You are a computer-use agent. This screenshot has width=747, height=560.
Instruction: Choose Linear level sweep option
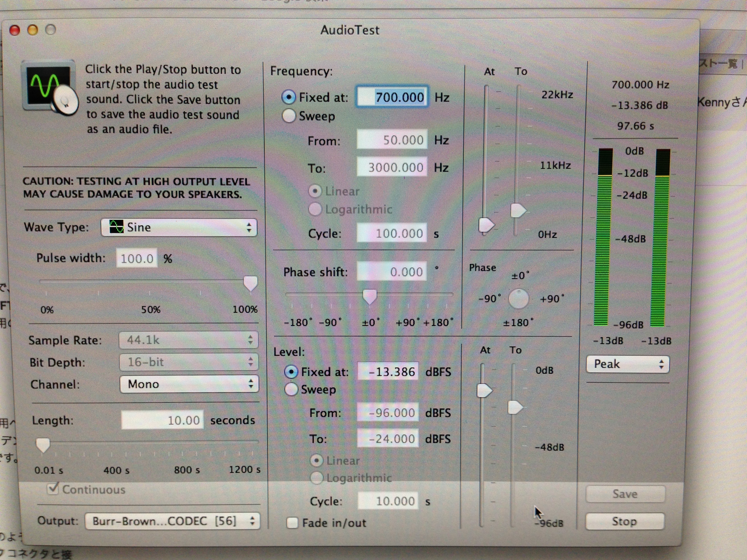point(317,460)
